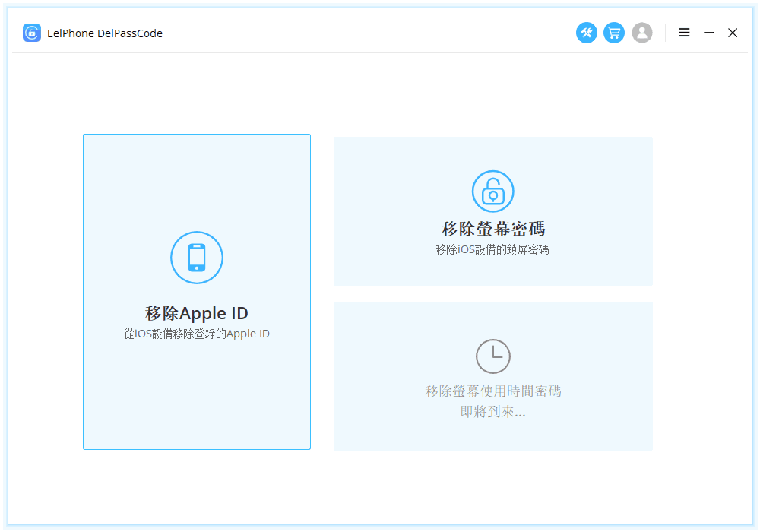
Task: Close the DelPassCode window
Action: pyautogui.click(x=733, y=33)
